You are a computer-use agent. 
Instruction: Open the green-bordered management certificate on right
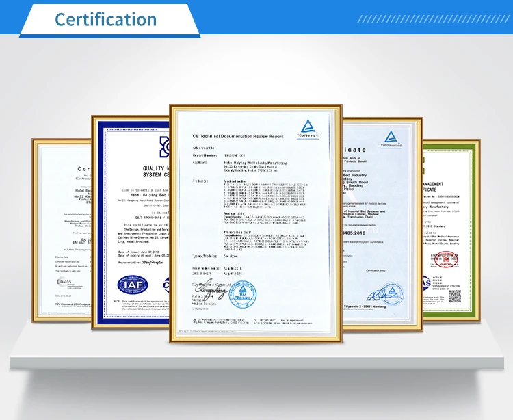451,231
